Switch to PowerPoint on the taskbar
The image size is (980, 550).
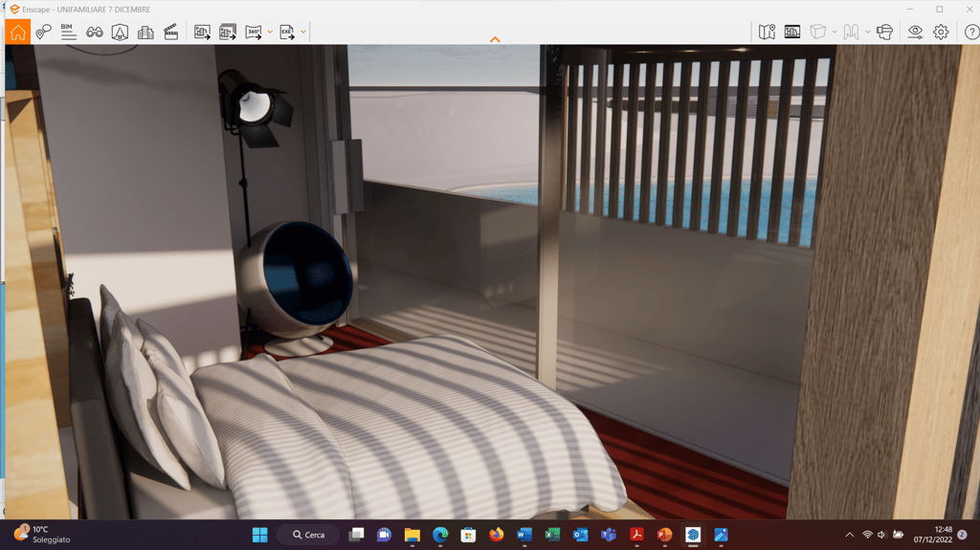tap(664, 535)
